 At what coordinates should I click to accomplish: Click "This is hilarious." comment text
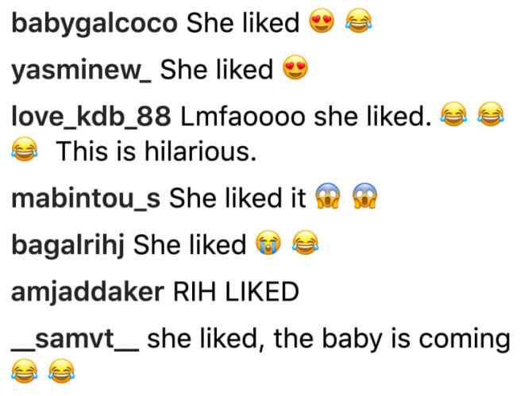tap(156, 151)
